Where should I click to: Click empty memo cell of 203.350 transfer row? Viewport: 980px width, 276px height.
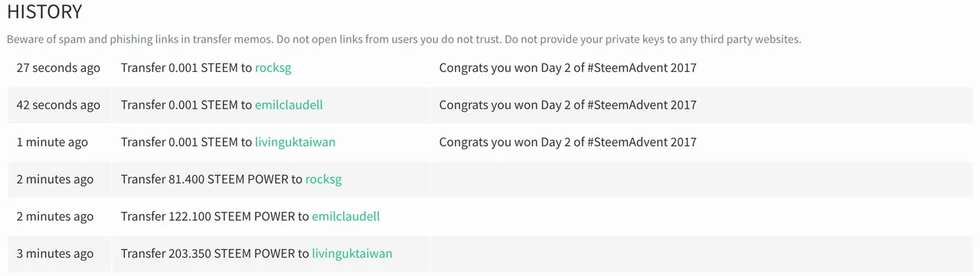701,254
